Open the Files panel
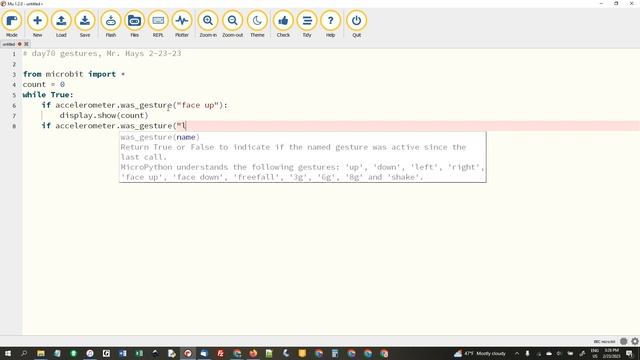This screenshot has height=360, width=640. pyautogui.click(x=134, y=24)
